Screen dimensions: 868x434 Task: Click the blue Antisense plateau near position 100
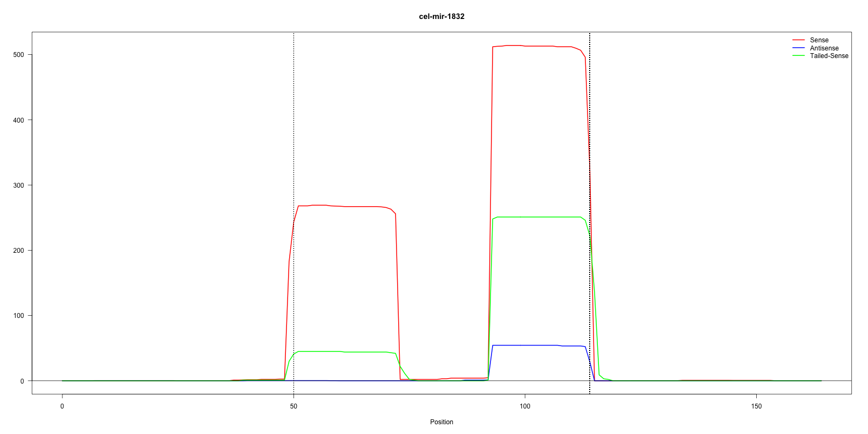point(525,346)
